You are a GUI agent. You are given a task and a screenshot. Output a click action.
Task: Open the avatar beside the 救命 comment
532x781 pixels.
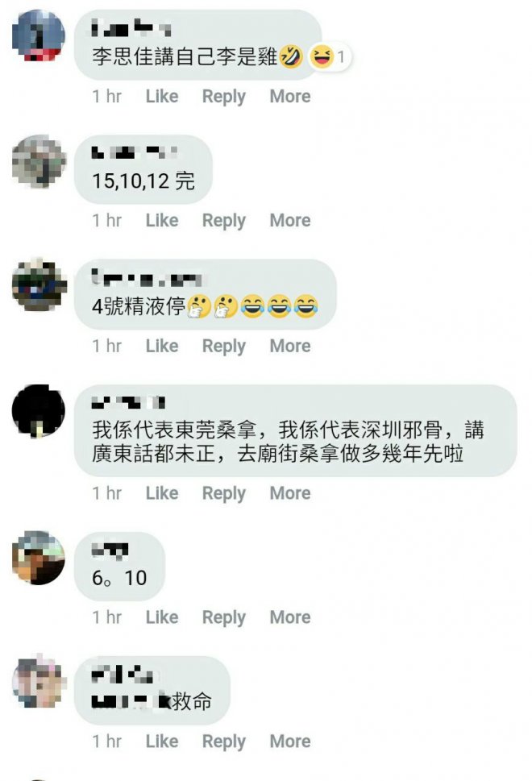coord(39,681)
